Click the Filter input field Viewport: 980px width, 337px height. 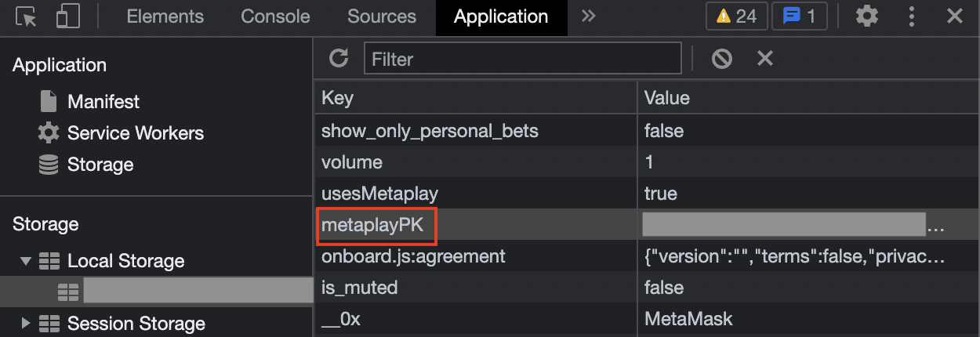[522, 59]
